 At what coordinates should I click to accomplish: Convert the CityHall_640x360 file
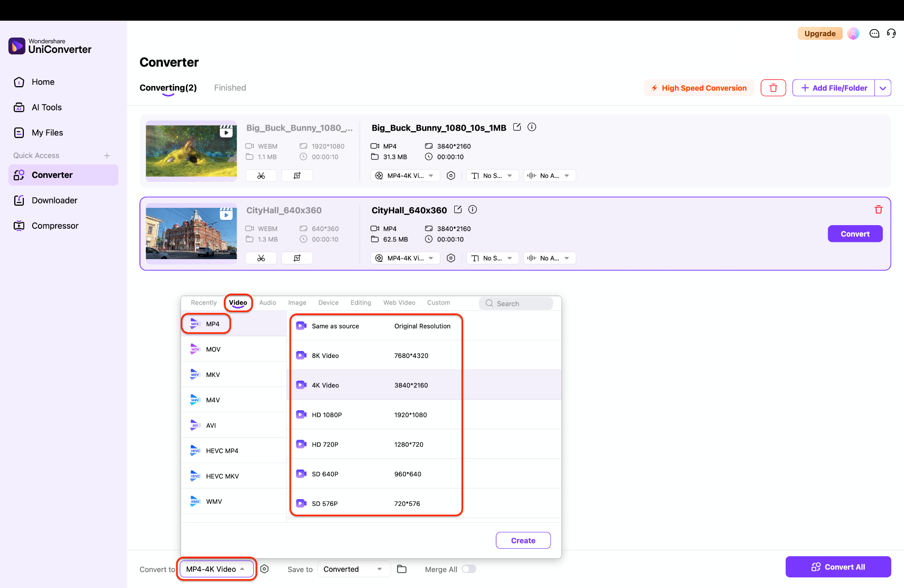(855, 234)
